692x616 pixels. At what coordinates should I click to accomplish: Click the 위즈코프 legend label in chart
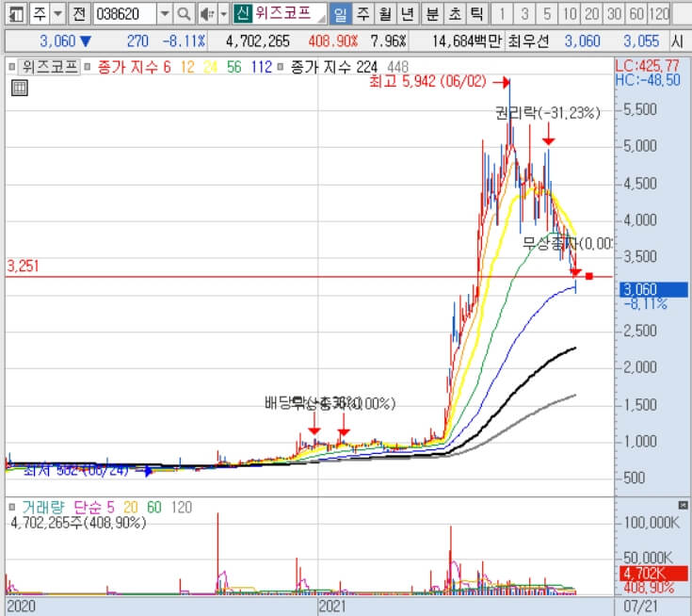[50, 67]
